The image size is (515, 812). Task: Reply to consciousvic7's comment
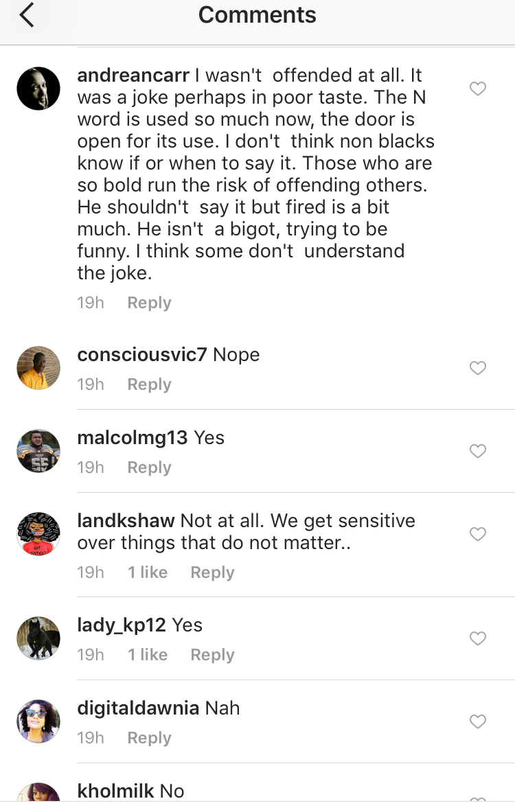149,384
